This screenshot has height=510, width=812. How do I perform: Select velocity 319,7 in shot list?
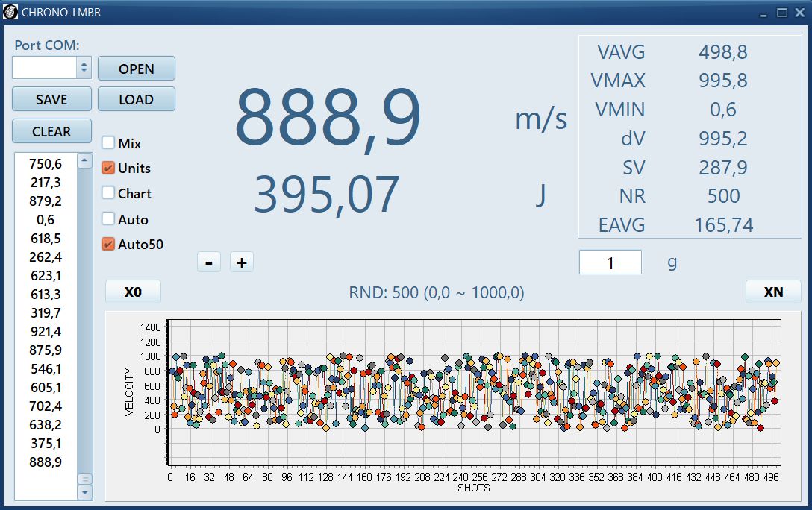point(46,313)
